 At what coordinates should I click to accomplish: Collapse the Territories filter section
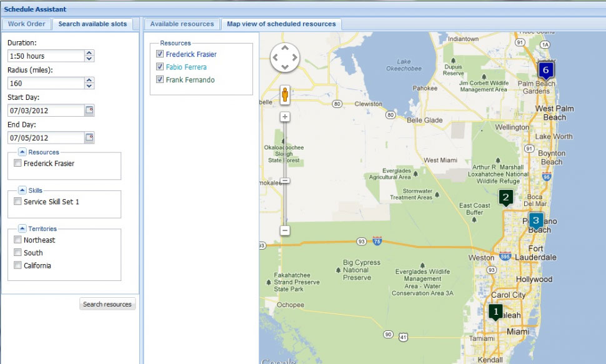tap(22, 229)
